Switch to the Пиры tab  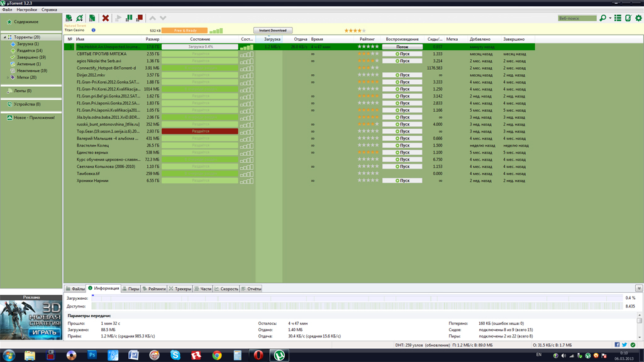click(131, 289)
